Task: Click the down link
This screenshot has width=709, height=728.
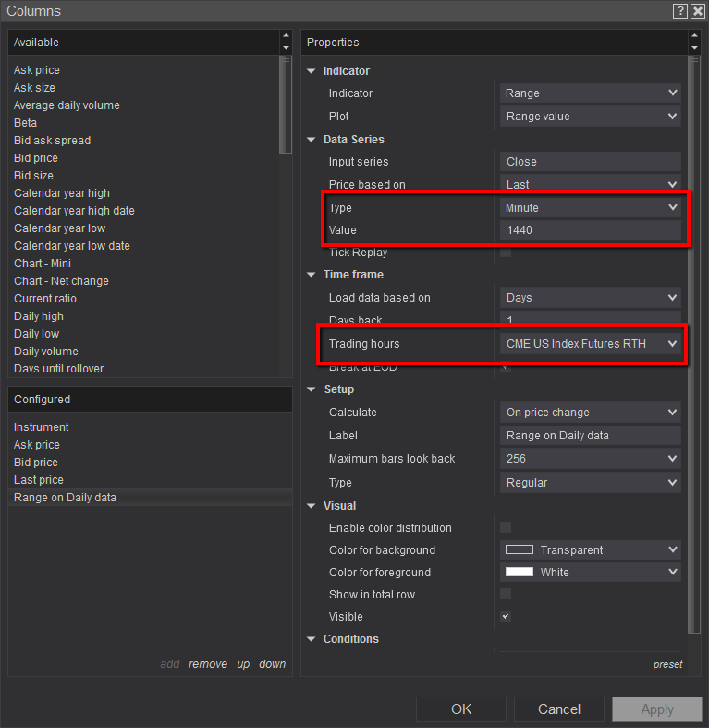Action: click(273, 664)
